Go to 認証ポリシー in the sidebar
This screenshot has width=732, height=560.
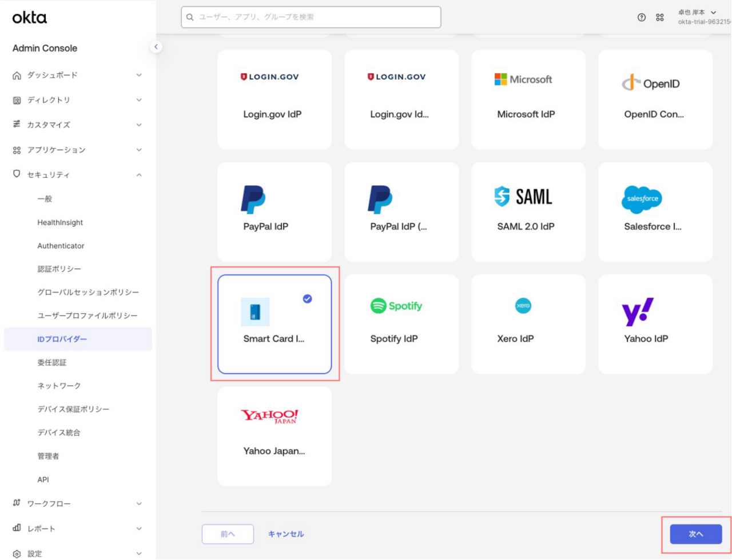pos(59,269)
